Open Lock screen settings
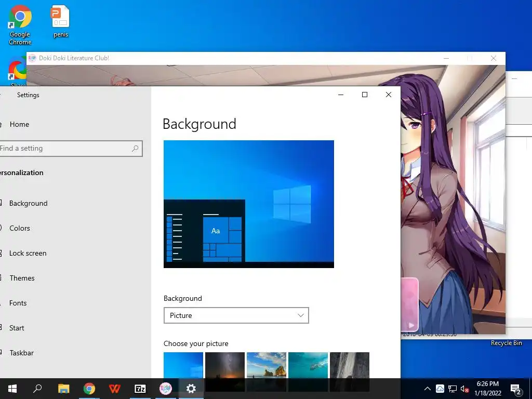 point(28,253)
